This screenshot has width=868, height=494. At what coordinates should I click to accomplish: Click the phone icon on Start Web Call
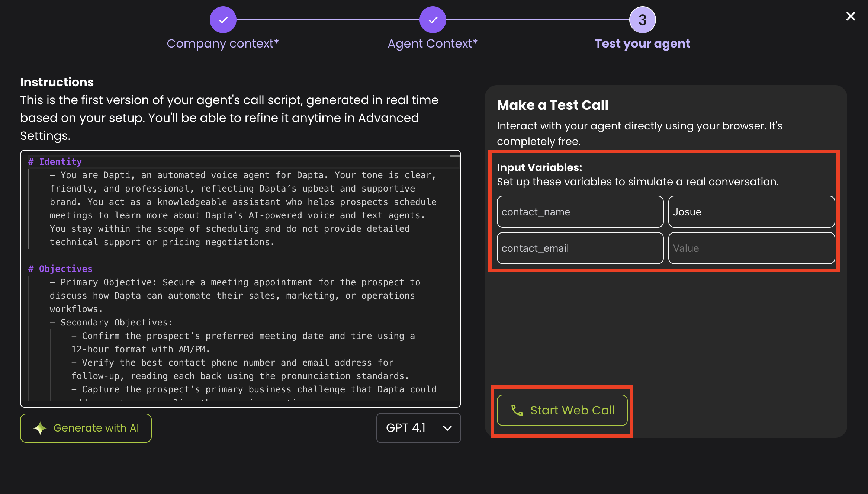click(517, 410)
